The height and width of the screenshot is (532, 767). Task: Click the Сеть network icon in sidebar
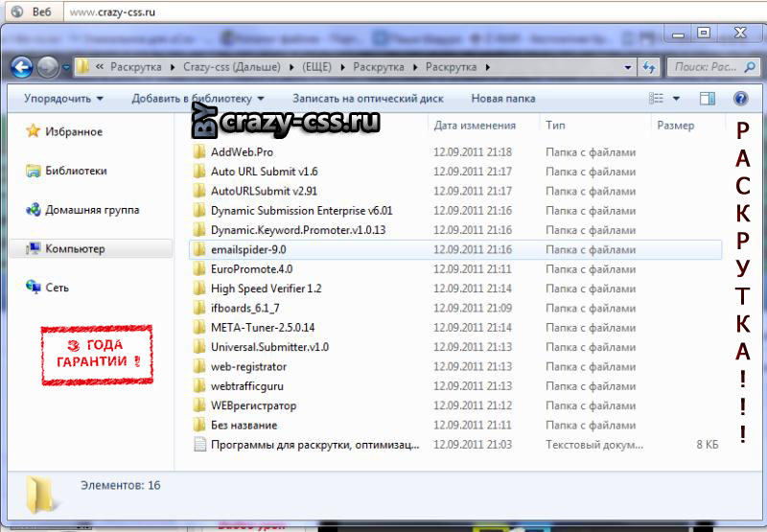(33, 287)
